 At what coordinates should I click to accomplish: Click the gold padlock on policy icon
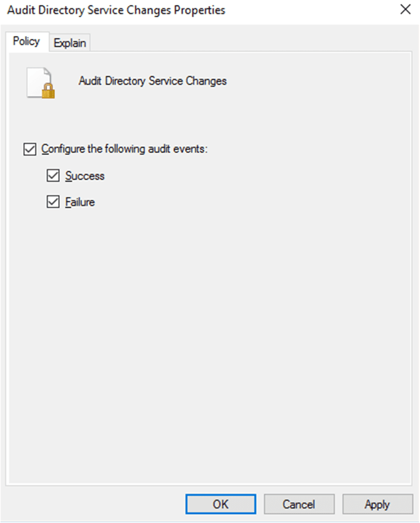49,92
